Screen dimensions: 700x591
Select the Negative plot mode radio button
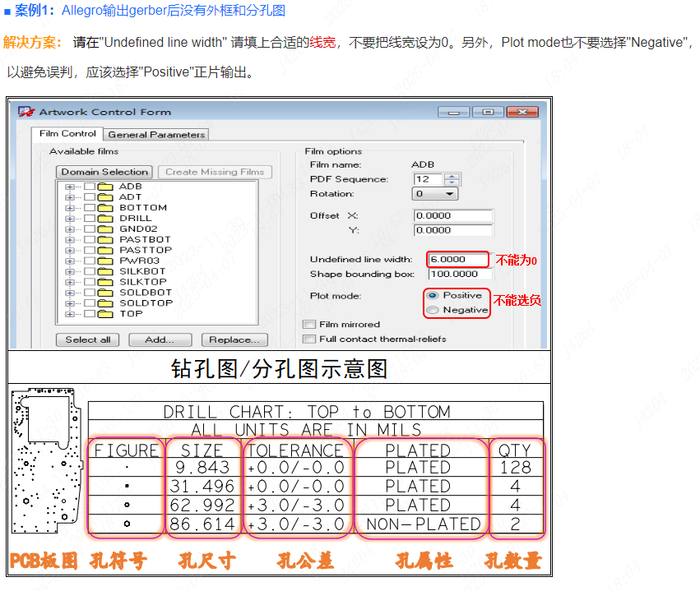[433, 310]
